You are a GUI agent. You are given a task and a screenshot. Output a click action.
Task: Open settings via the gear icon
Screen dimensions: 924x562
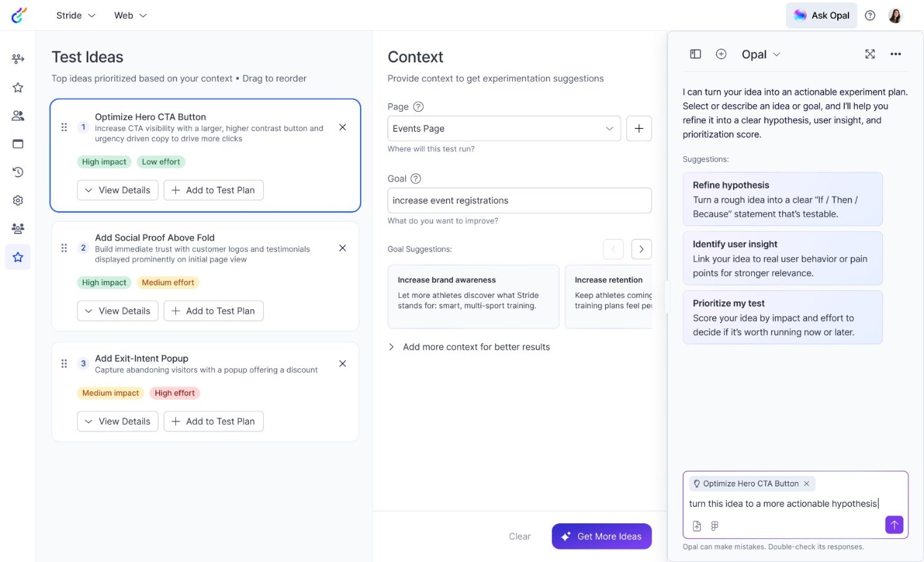pyautogui.click(x=17, y=200)
